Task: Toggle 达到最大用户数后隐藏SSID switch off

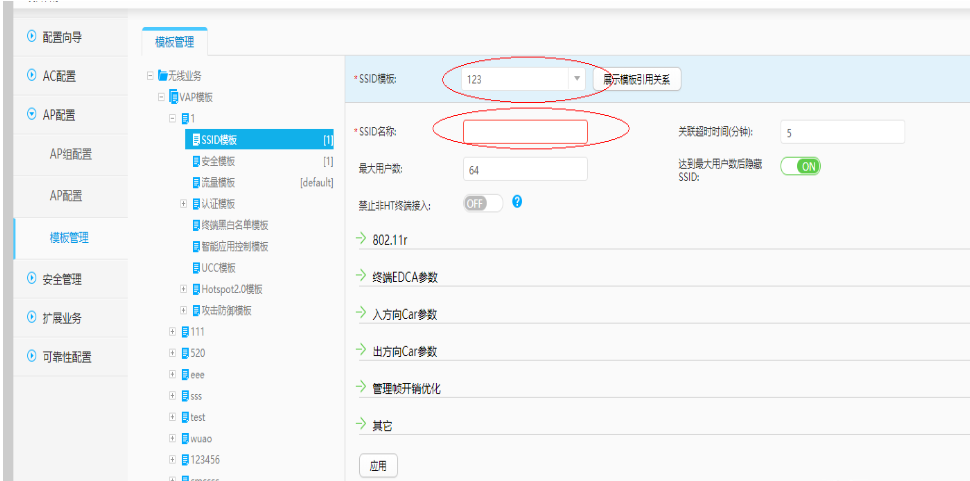Action: [x=800, y=166]
